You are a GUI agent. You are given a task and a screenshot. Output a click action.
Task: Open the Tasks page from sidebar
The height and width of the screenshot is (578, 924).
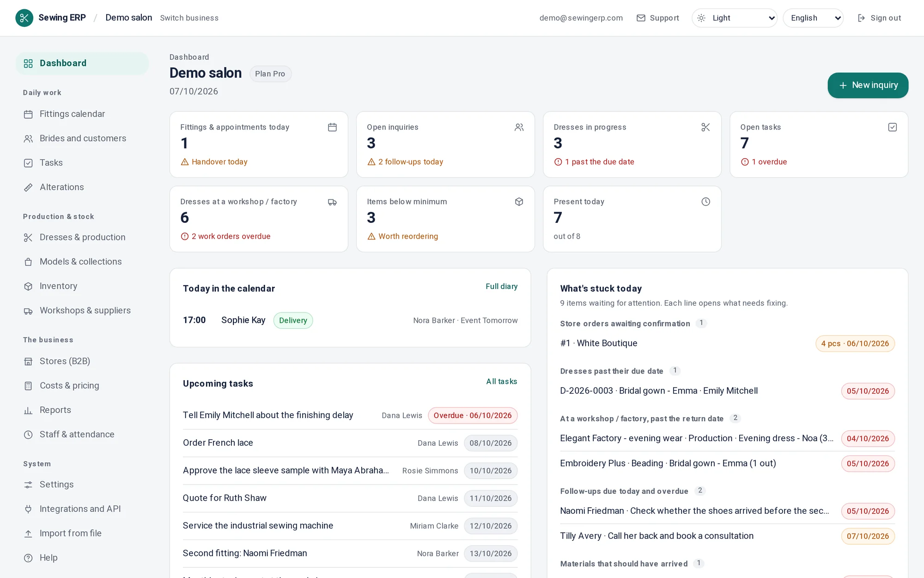(82, 163)
